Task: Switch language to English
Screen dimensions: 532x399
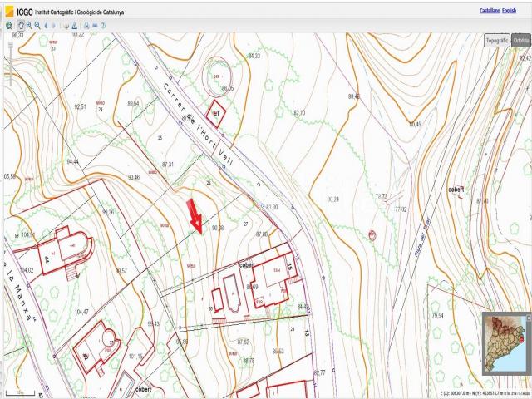Action: pyautogui.click(x=520, y=11)
